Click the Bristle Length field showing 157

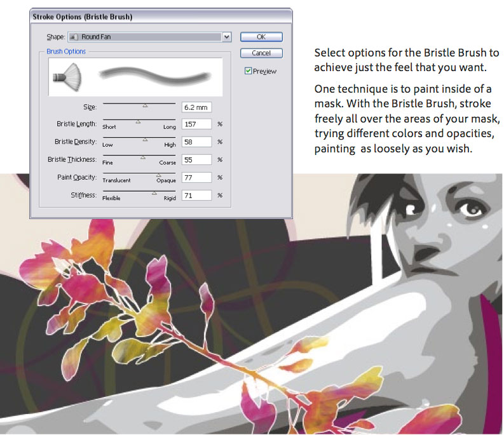[x=197, y=124]
